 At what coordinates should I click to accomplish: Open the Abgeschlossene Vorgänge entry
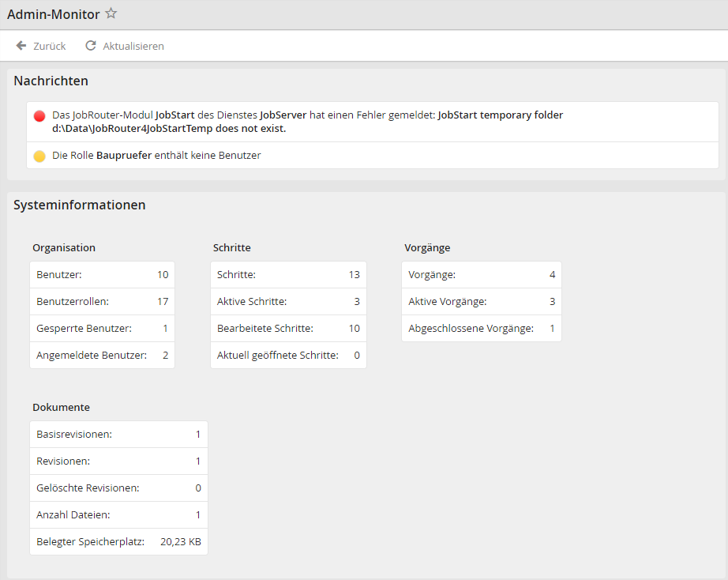[x=481, y=329]
